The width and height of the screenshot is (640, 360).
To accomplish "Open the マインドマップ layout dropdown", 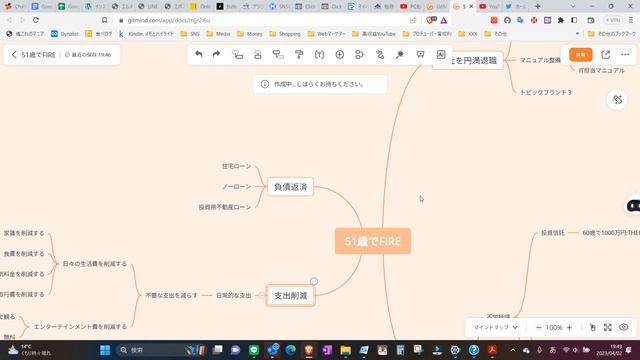I will point(496,327).
